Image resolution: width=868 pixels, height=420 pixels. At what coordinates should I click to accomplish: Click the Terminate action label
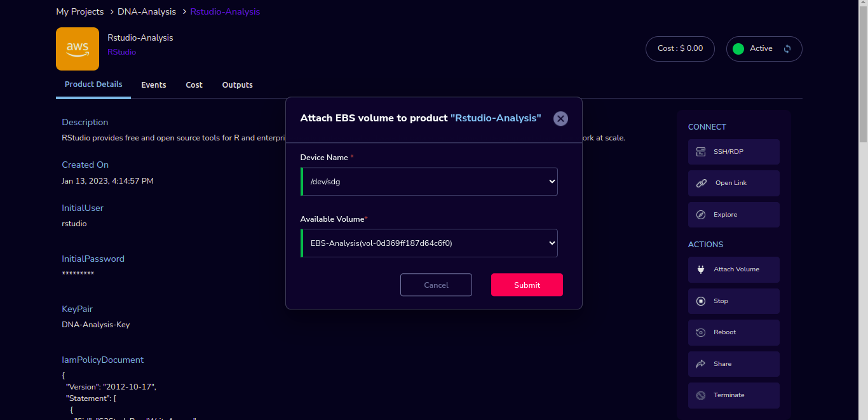tap(729, 395)
